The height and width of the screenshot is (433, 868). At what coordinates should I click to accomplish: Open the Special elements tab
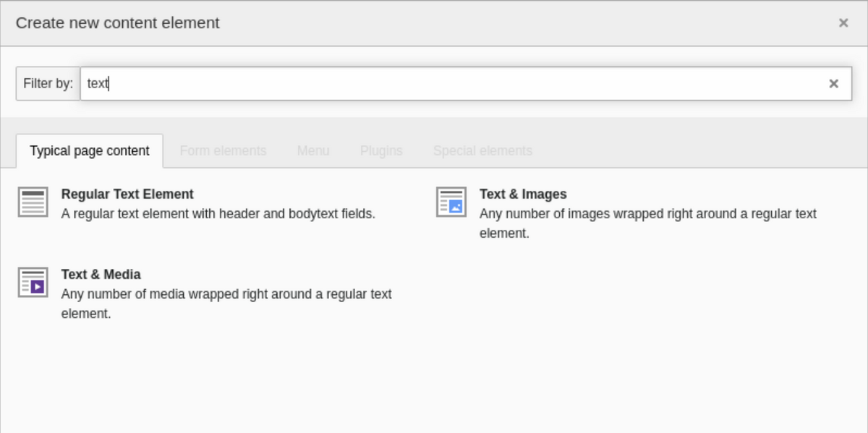click(482, 150)
